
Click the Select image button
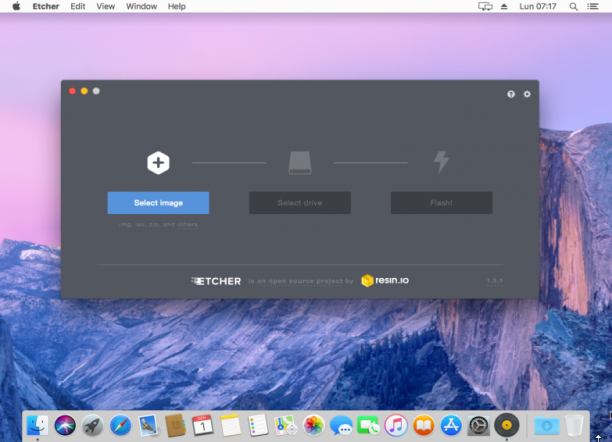click(x=158, y=203)
